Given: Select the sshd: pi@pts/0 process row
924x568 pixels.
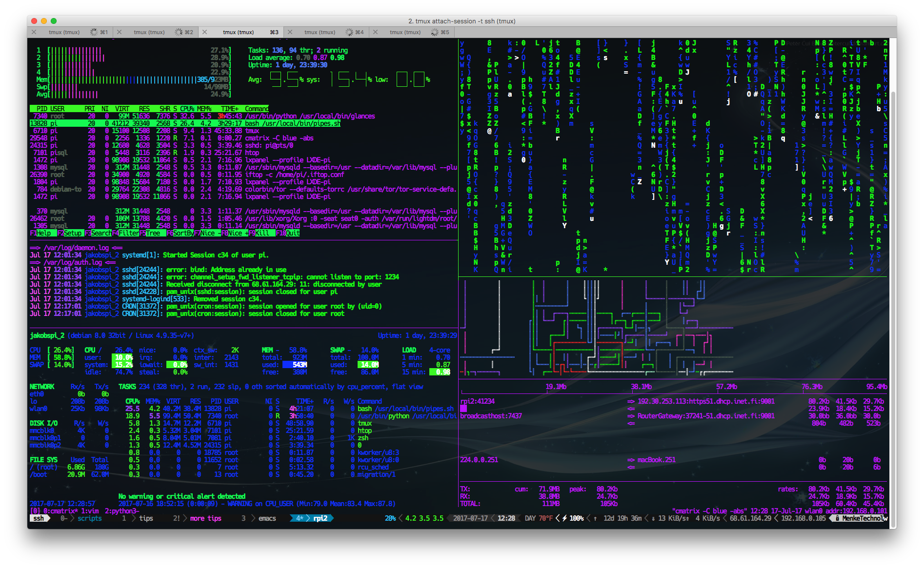Looking at the screenshot, I should [x=161, y=145].
